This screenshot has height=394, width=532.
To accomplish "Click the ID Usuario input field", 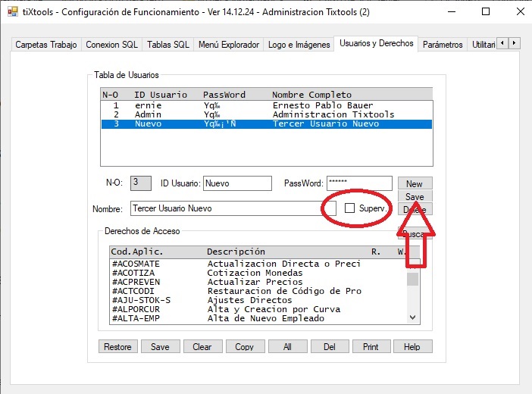I will 237,183.
